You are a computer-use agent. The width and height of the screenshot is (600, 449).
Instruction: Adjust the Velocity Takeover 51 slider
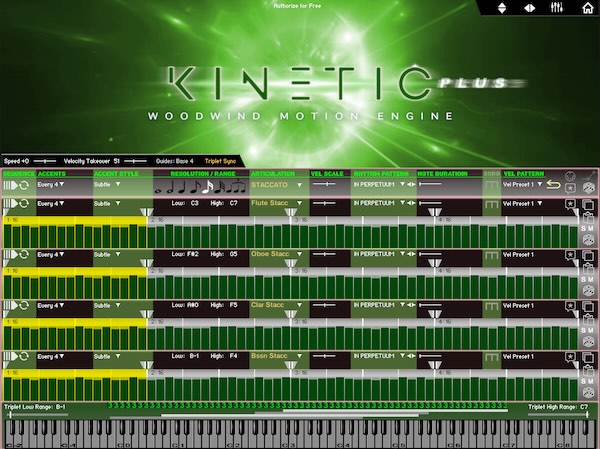[135, 161]
